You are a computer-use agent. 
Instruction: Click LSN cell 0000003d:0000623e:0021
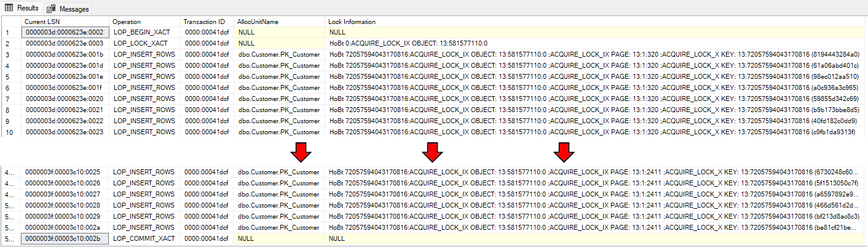click(66, 110)
